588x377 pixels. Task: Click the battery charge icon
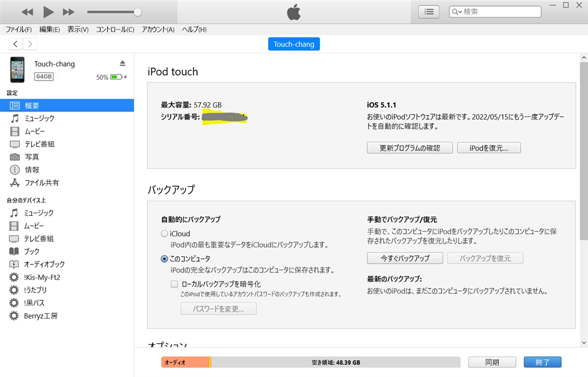tap(117, 77)
